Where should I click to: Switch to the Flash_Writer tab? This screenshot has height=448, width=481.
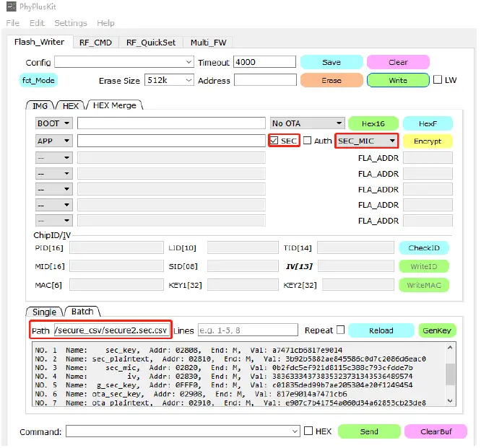click(x=40, y=42)
